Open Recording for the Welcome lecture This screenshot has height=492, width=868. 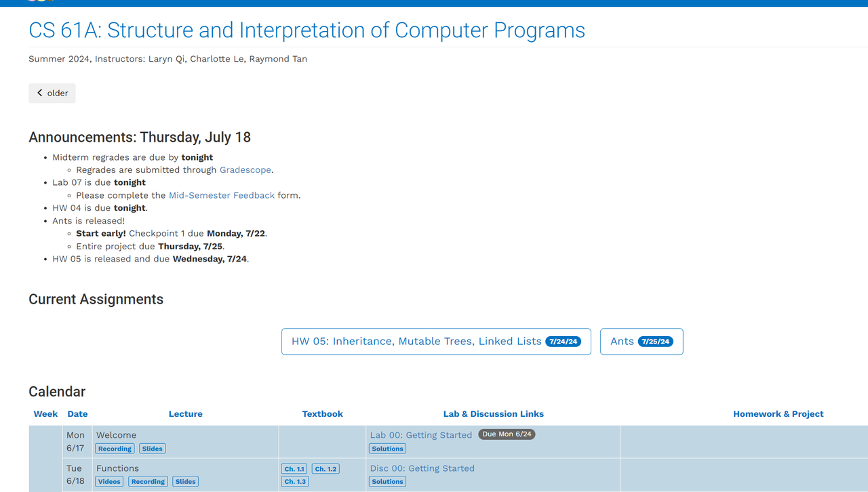pyautogui.click(x=115, y=449)
